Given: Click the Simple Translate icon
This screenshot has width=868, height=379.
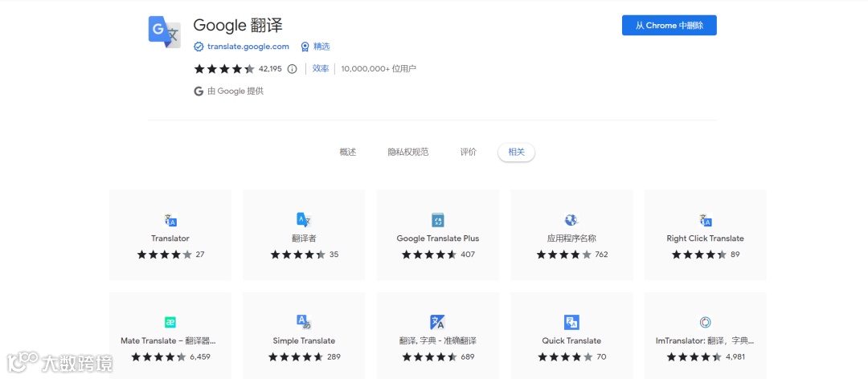Looking at the screenshot, I should (304, 322).
